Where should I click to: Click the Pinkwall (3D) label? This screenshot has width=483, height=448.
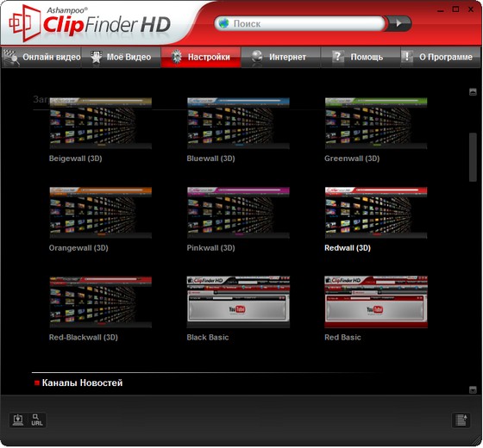[x=210, y=248]
